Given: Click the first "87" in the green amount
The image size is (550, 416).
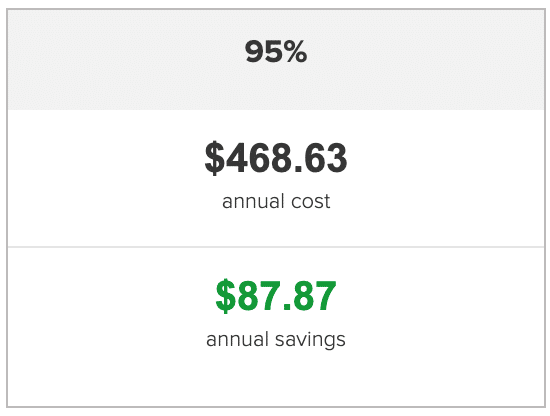Looking at the screenshot, I should (x=260, y=296).
